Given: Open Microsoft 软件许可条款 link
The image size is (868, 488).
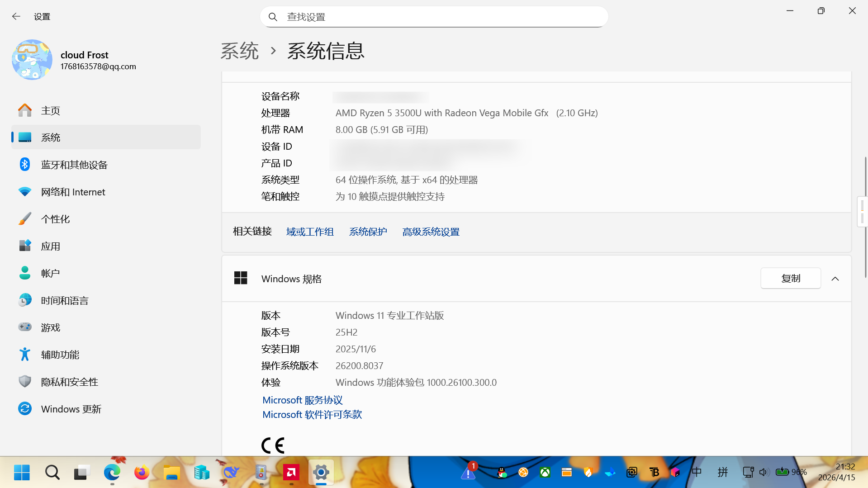Looking at the screenshot, I should (312, 415).
